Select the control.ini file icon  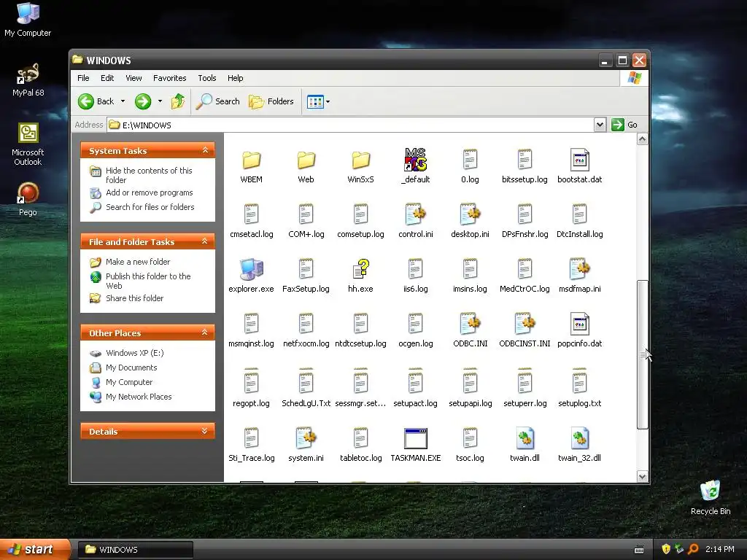[415, 214]
